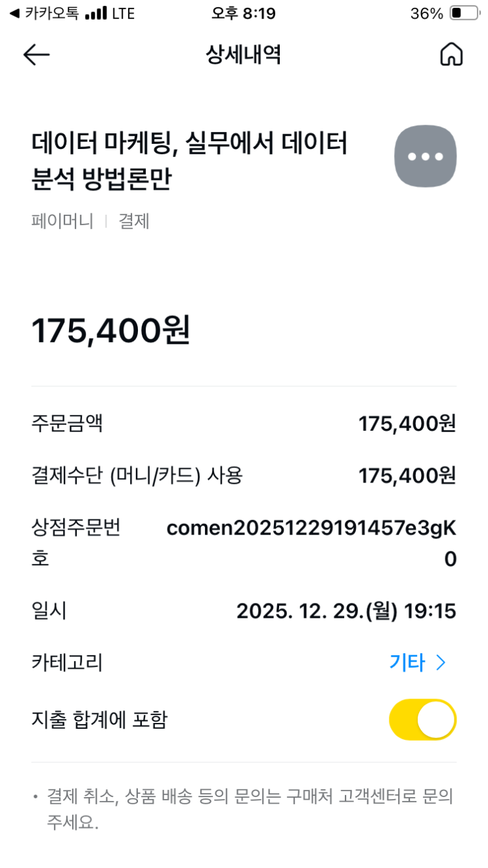The image size is (488, 868).
Task: Tap the 페이머니 label under title
Action: pyautogui.click(x=62, y=221)
